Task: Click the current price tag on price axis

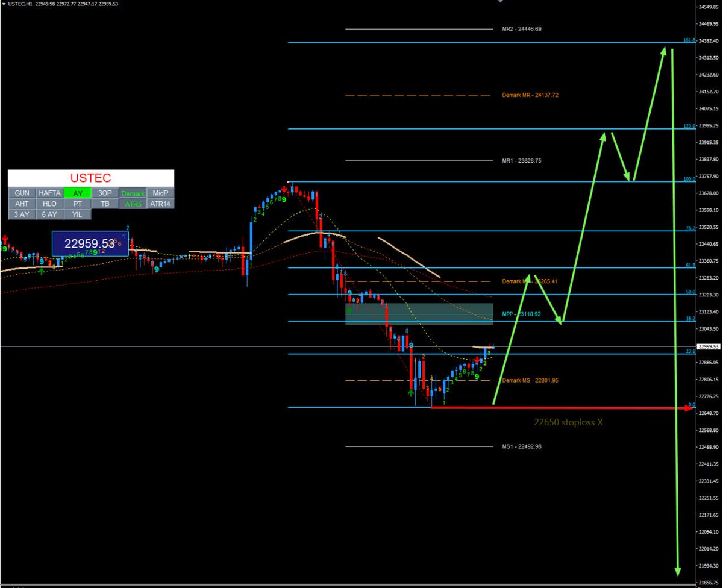Action: click(x=709, y=346)
